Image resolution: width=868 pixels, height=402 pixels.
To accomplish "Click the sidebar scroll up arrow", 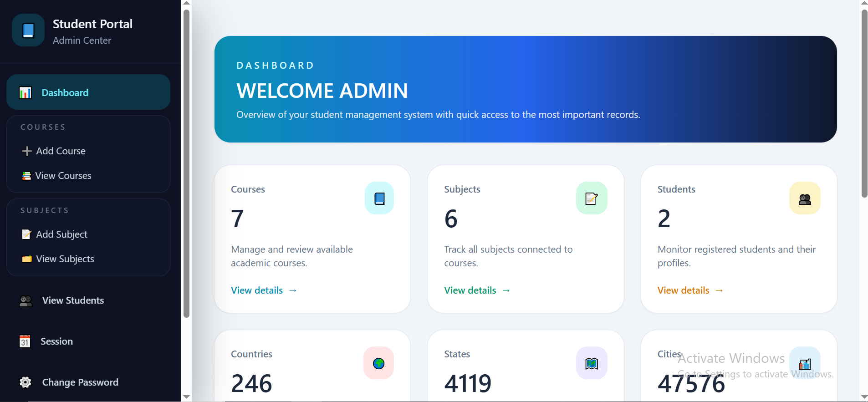I will [186, 4].
